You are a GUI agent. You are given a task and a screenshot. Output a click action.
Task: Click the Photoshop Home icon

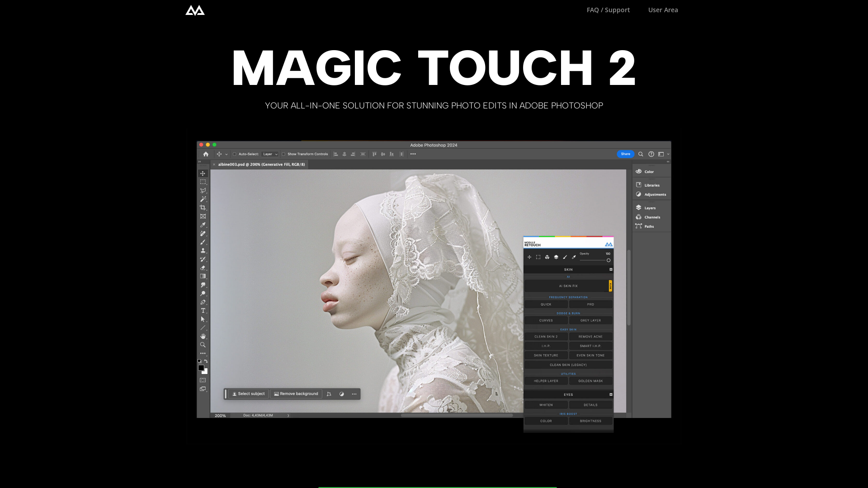pos(206,154)
